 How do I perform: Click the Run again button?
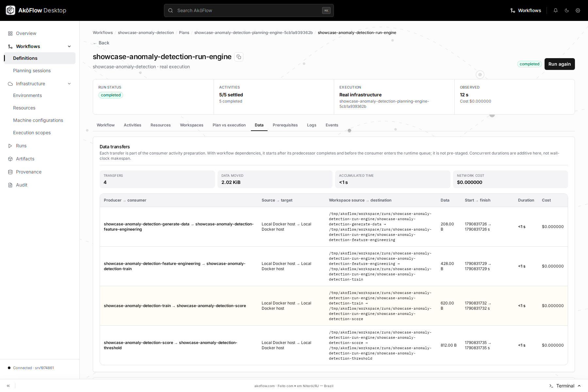[560, 64]
